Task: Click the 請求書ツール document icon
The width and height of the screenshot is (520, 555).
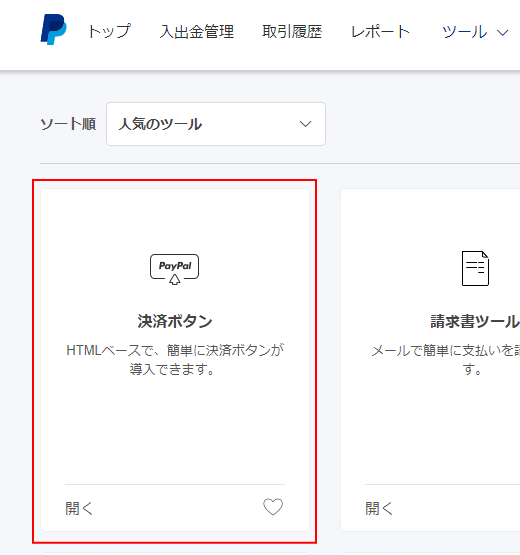Action: (475, 268)
